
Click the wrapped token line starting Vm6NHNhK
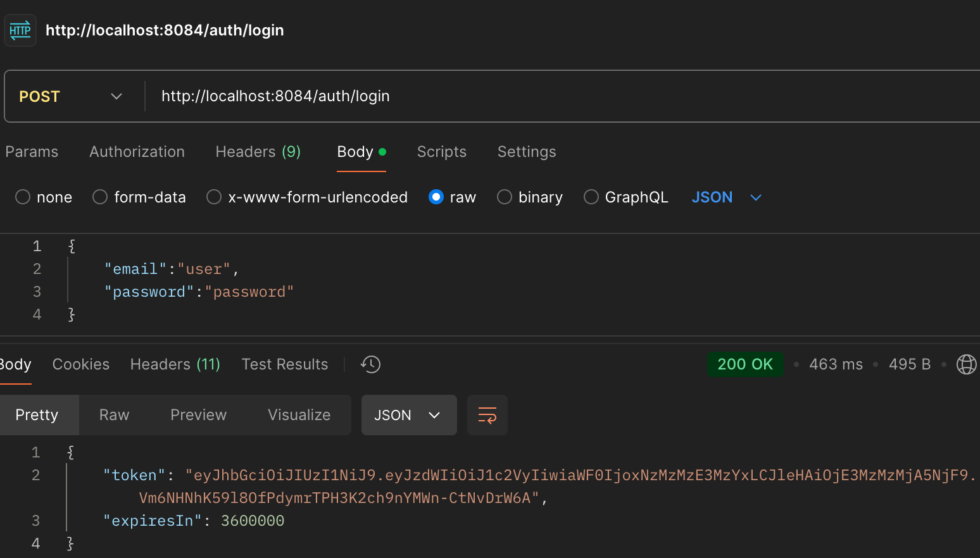point(339,499)
